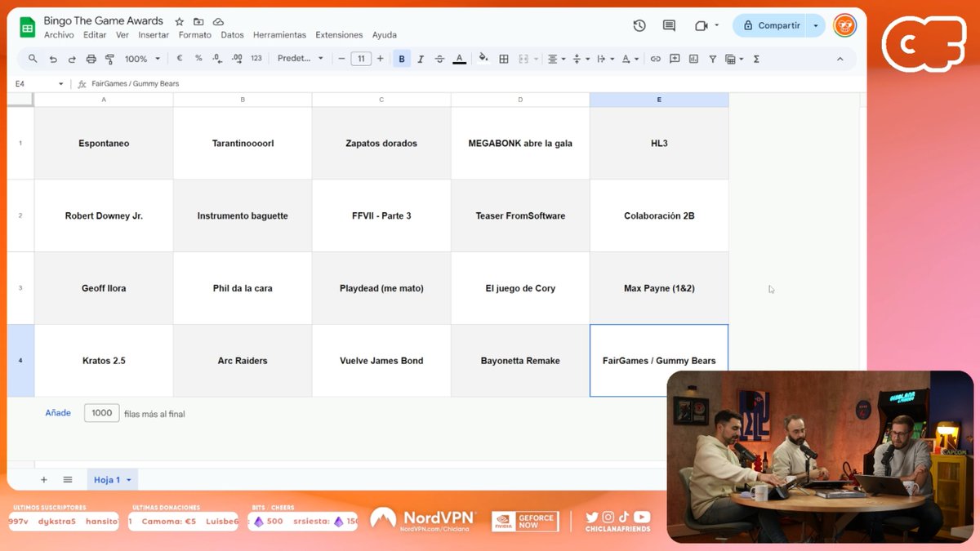Image resolution: width=980 pixels, height=551 pixels.
Task: Edit the 1000 rows input field
Action: tap(102, 413)
